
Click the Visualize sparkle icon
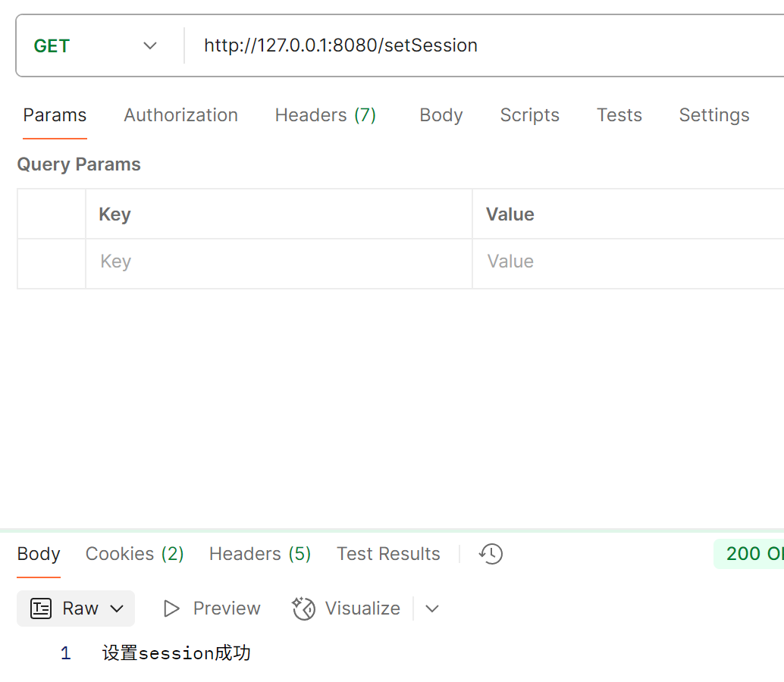click(x=303, y=608)
